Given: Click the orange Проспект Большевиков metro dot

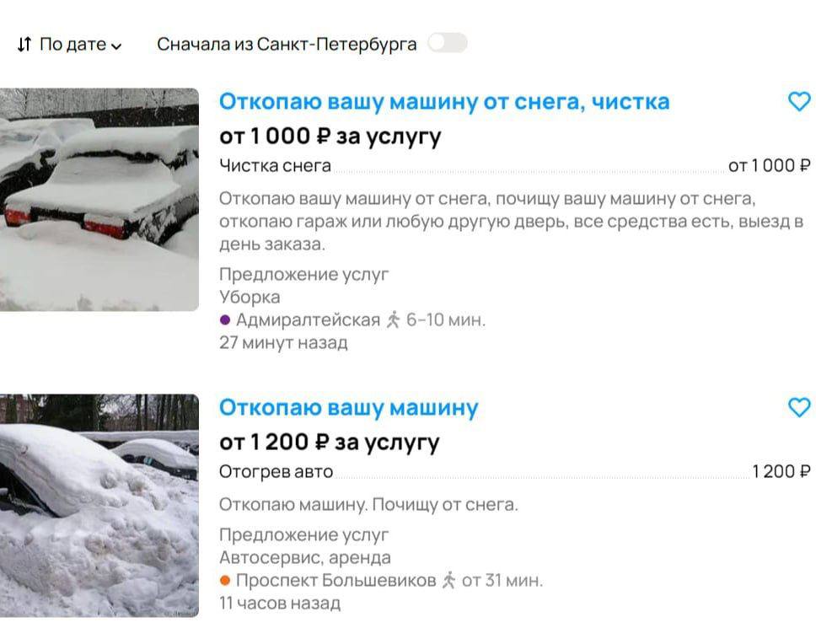Looking at the screenshot, I should tap(225, 581).
